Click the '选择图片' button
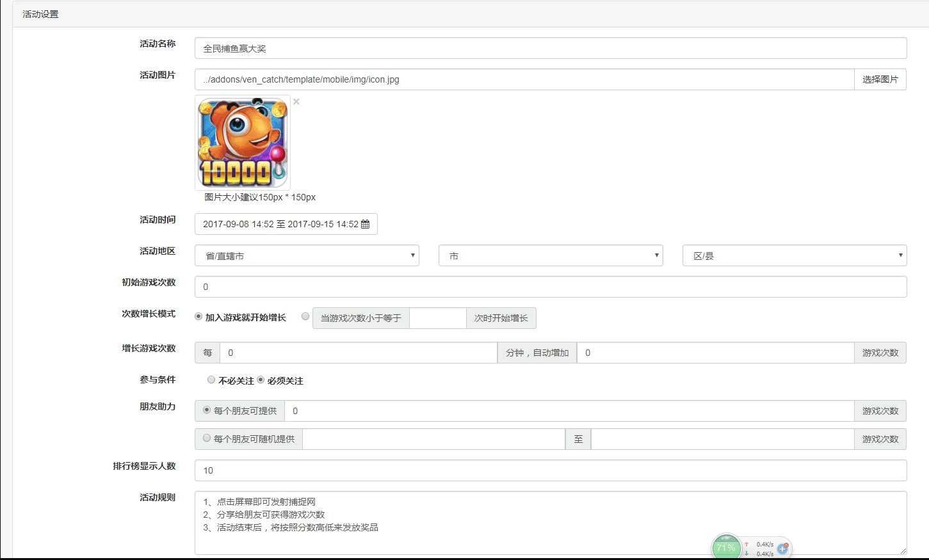Viewport: 929px width, 560px height. tap(880, 80)
